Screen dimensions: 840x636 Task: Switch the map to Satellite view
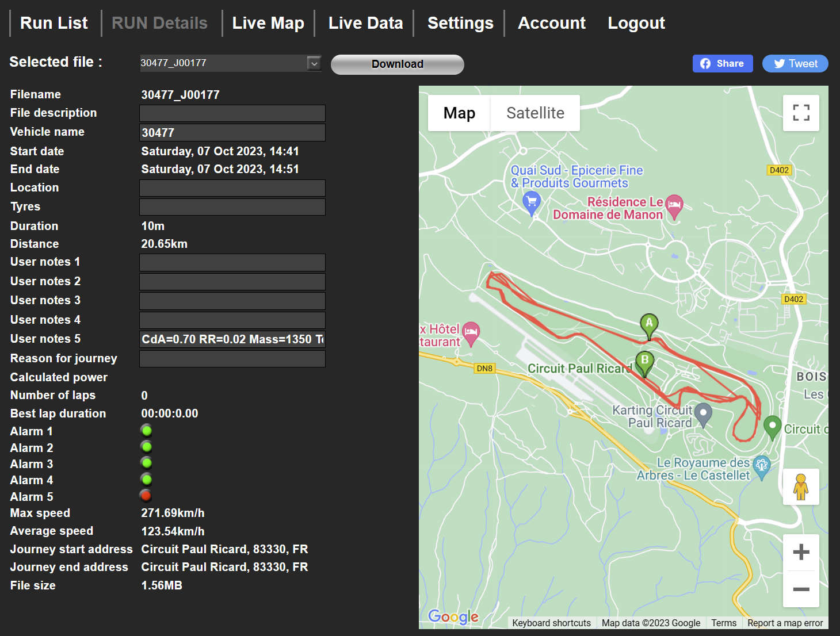(535, 113)
